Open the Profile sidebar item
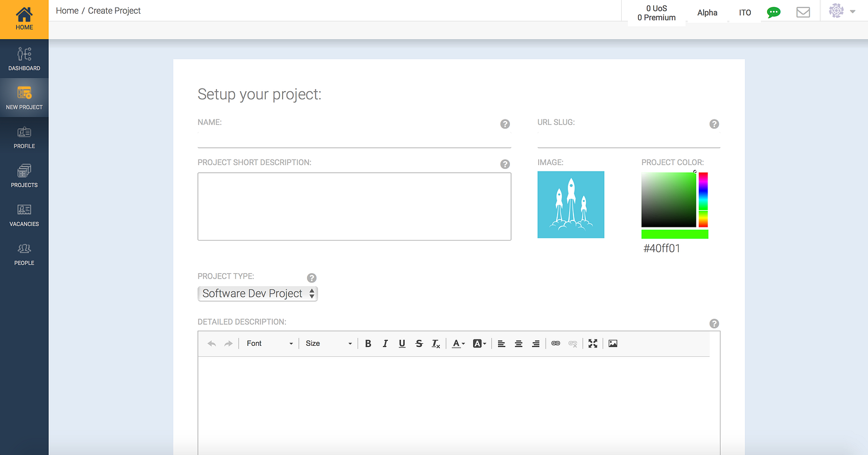 24,137
